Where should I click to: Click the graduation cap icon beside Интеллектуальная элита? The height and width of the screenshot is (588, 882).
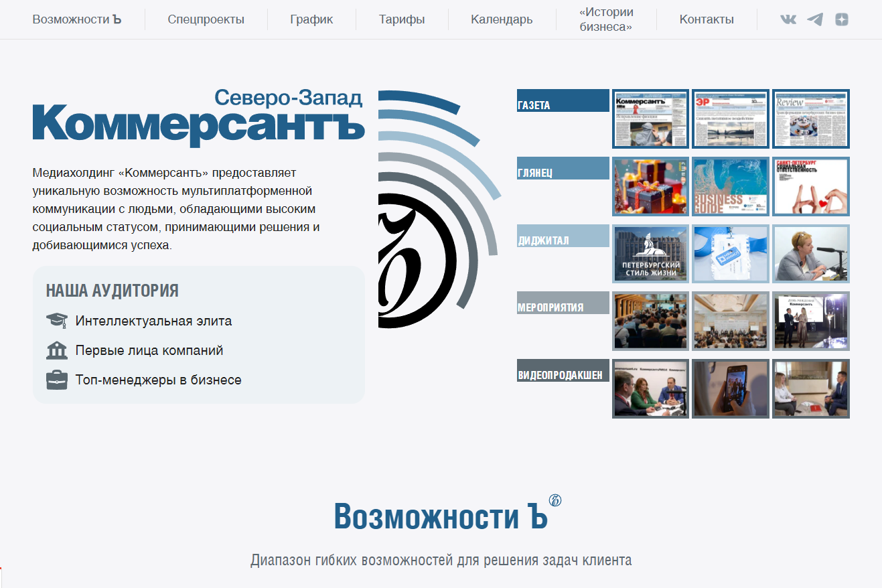point(56,319)
